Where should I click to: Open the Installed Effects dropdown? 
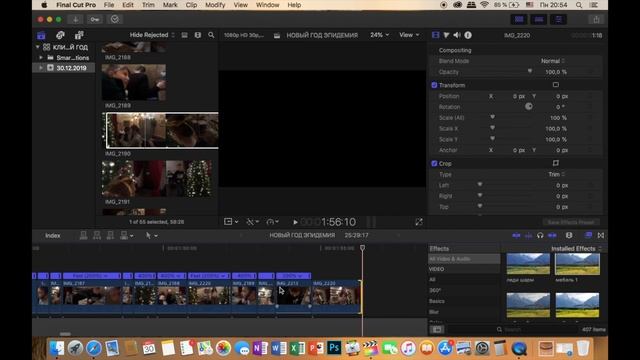(x=576, y=249)
